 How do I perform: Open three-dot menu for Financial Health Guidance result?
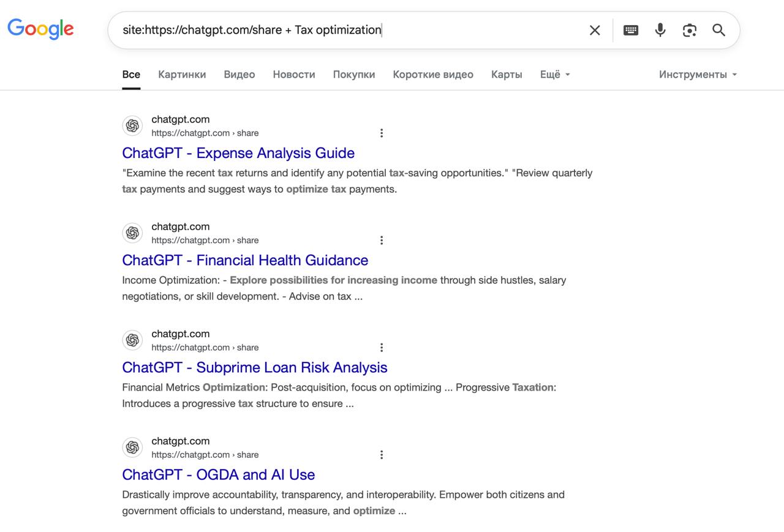tap(382, 240)
